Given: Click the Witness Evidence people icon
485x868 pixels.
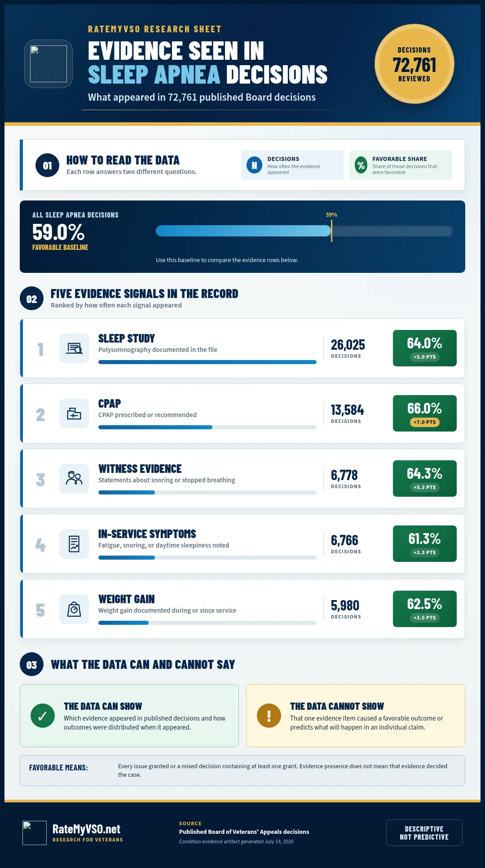Looking at the screenshot, I should click(x=74, y=479).
